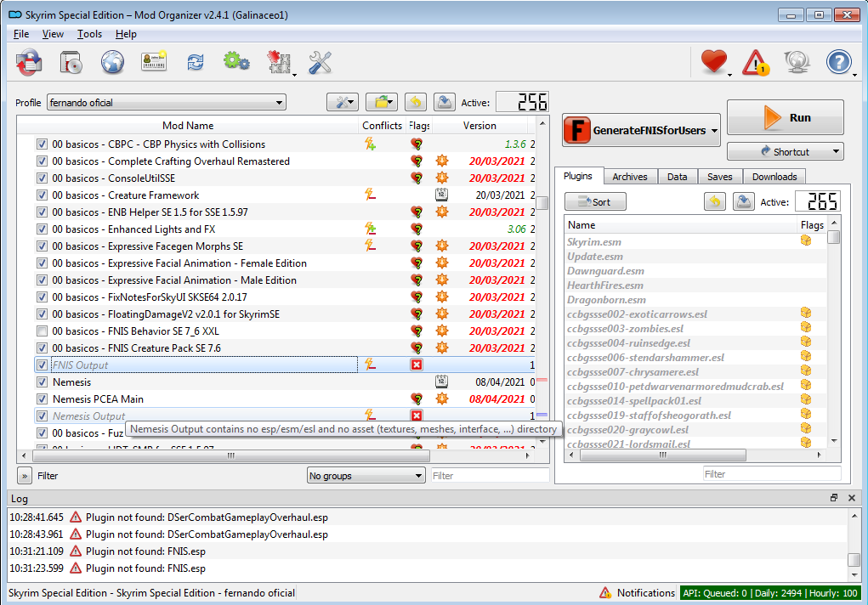Open the mod list tools wrench dropdown
This screenshot has height=605, width=868.
click(343, 103)
